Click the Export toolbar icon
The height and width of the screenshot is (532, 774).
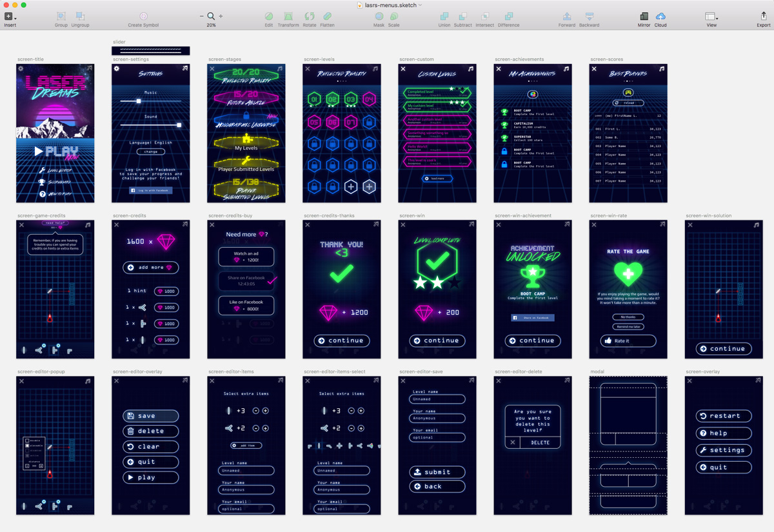point(763,16)
